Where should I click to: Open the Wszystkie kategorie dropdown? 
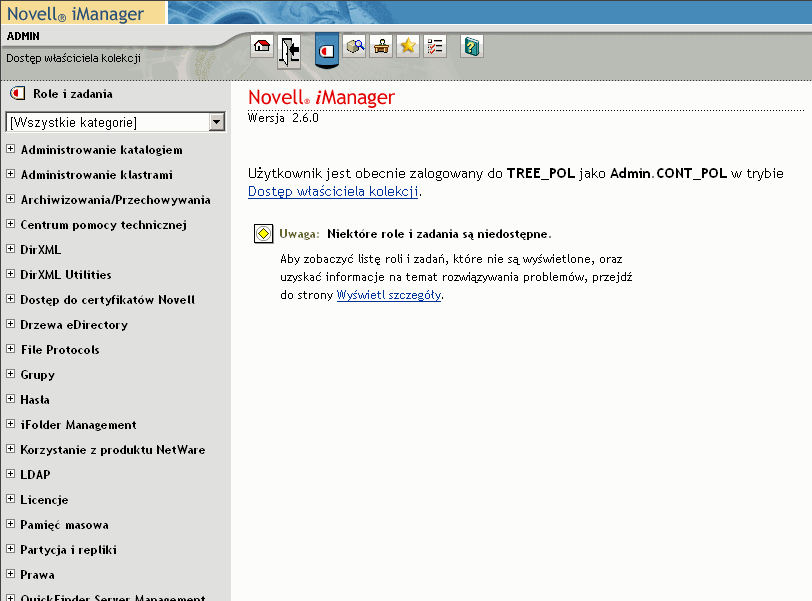pos(115,122)
